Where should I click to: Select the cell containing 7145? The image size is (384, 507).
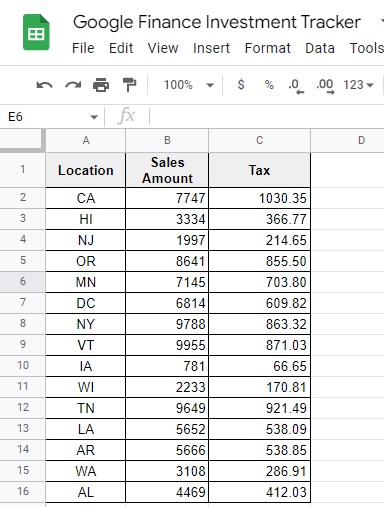pos(167,282)
